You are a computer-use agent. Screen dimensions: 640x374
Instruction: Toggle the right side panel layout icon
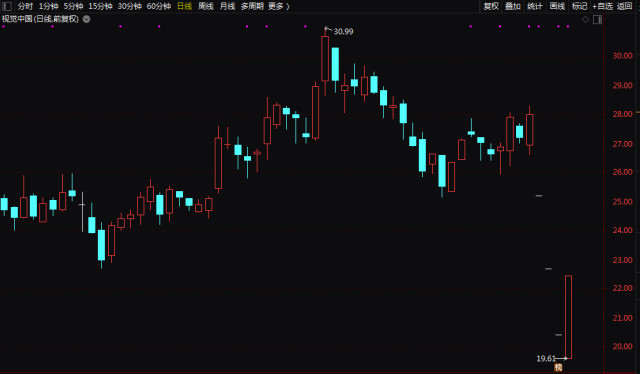(597, 19)
